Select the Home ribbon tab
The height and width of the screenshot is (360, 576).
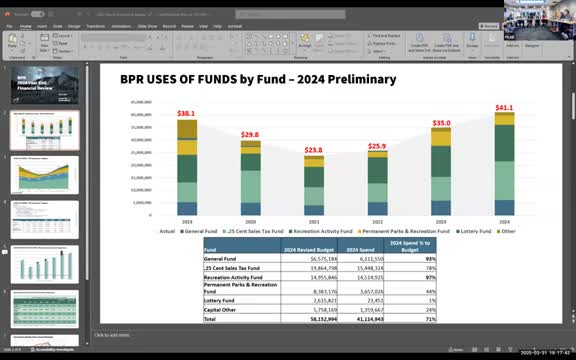click(25, 26)
